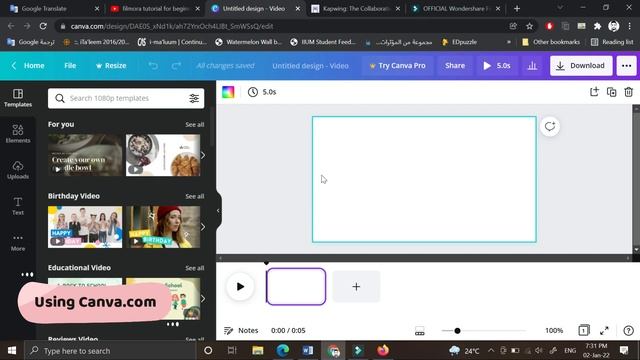Image resolution: width=640 pixels, height=360 pixels.
Task: Click the template filter options icon
Action: pyautogui.click(x=194, y=98)
